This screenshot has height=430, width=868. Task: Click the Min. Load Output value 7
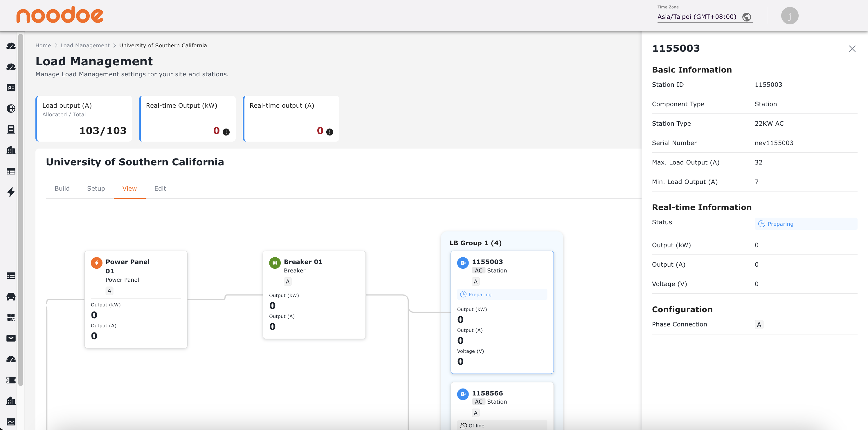pyautogui.click(x=757, y=182)
